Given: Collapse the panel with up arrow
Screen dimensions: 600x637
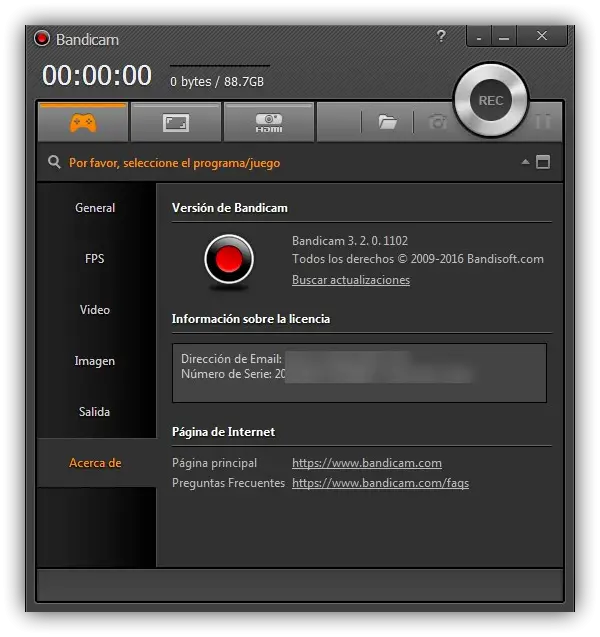Looking at the screenshot, I should click(x=525, y=162).
